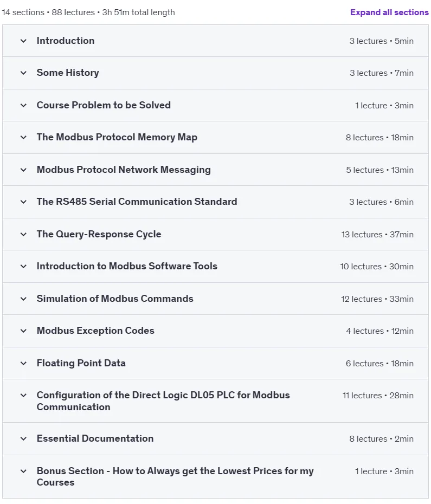Viewport: 431px width, 504px height.
Task: Expand RS485 Serial Communication Standard chevron
Action: [23, 202]
